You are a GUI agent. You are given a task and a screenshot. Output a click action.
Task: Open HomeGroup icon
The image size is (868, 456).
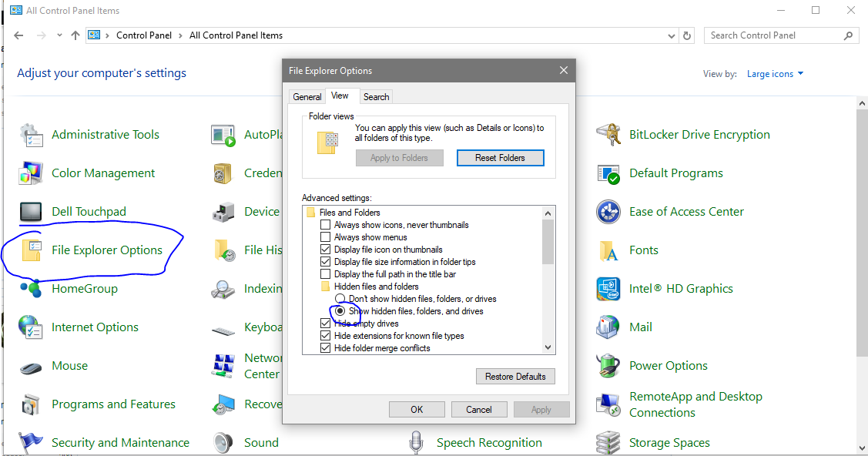pyautogui.click(x=31, y=288)
